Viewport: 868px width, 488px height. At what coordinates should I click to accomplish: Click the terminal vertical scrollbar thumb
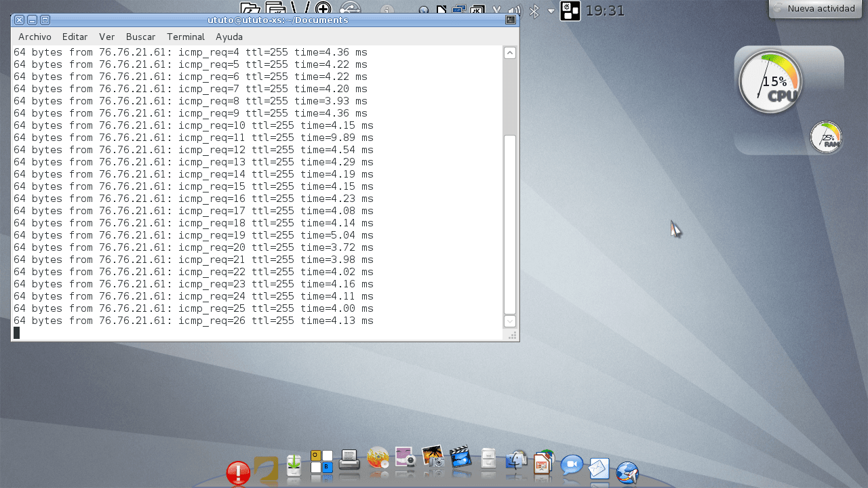(x=509, y=224)
